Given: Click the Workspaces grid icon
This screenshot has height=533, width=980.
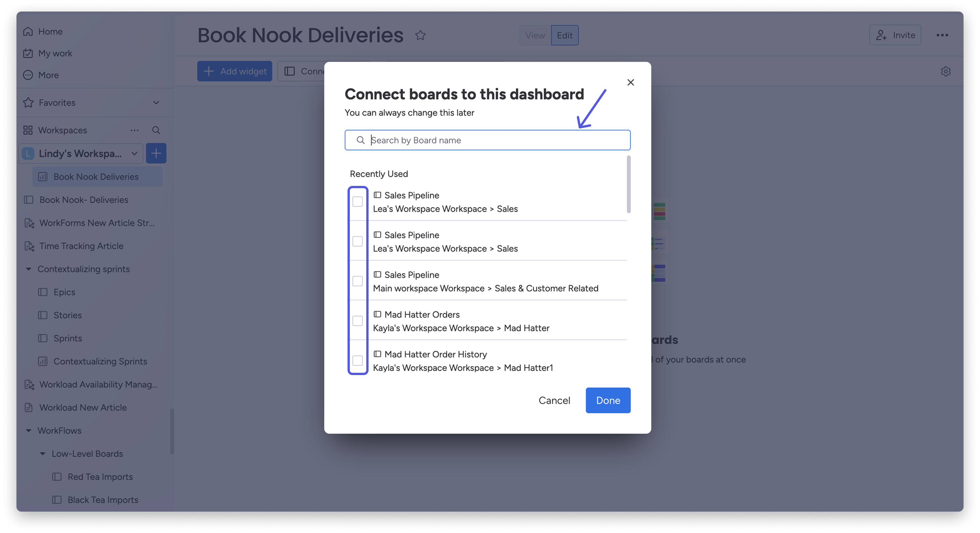Looking at the screenshot, I should [x=28, y=130].
